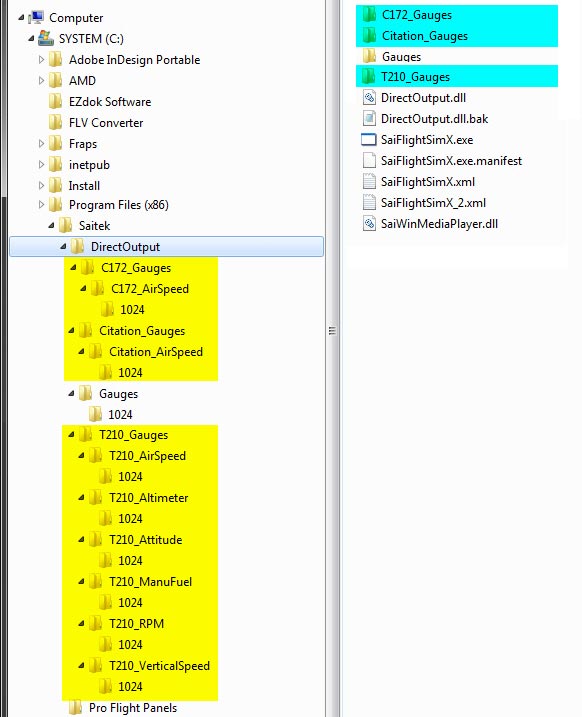Click the Install folder icon
582x717 pixels.
[55, 186]
